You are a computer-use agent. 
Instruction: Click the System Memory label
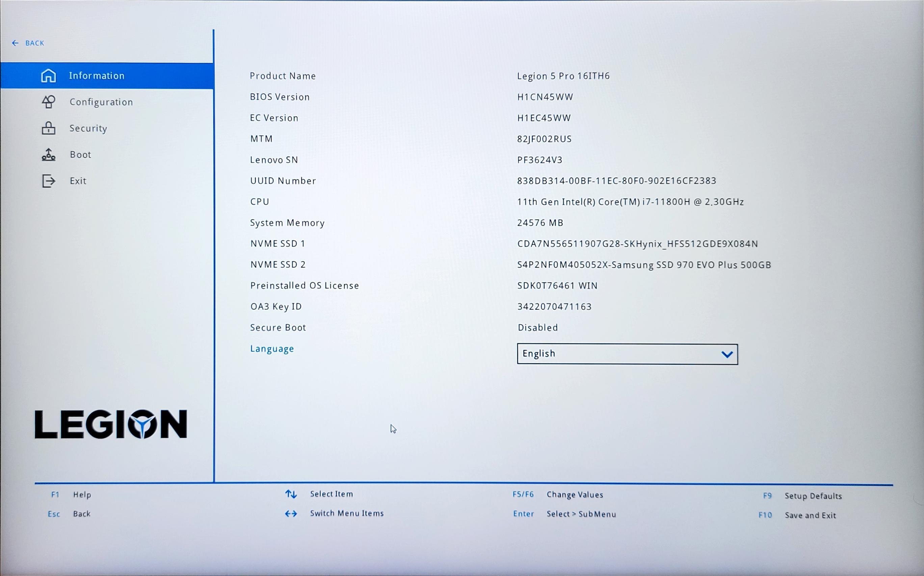click(287, 223)
